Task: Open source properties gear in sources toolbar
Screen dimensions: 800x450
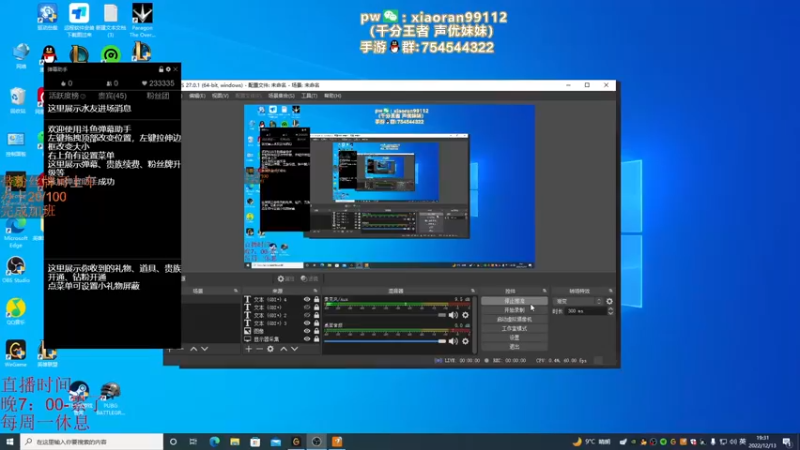Action: pos(270,349)
